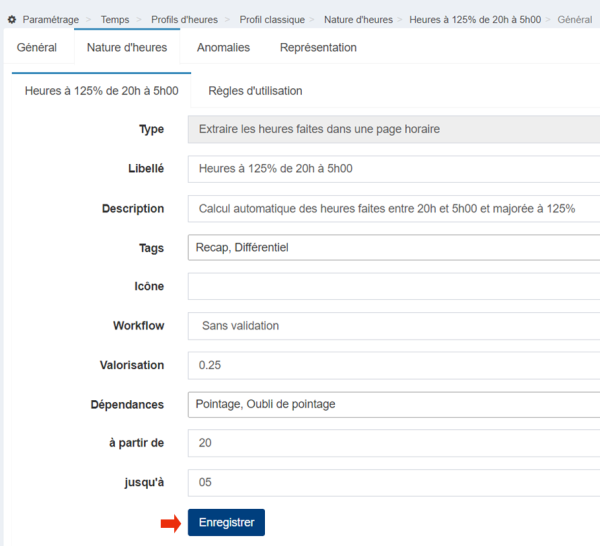Open the Nature d'heures breadcrumb link

[x=358, y=20]
